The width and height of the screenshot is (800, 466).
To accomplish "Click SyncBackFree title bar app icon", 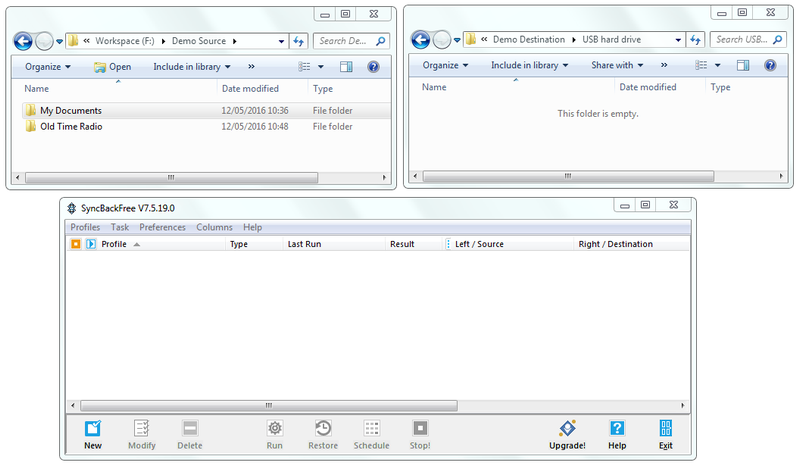I will [x=72, y=208].
